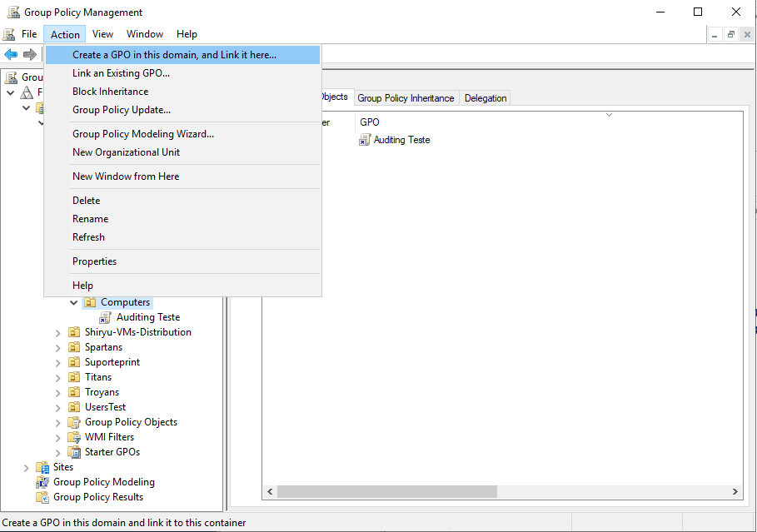Screen dimensions: 757x532
Task: Click the GPO column header
Action: 370,122
